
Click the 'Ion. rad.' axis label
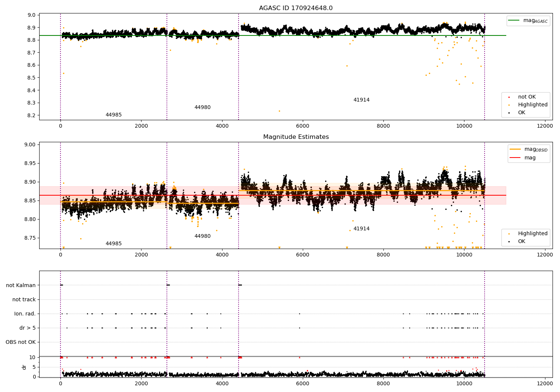click(25, 314)
